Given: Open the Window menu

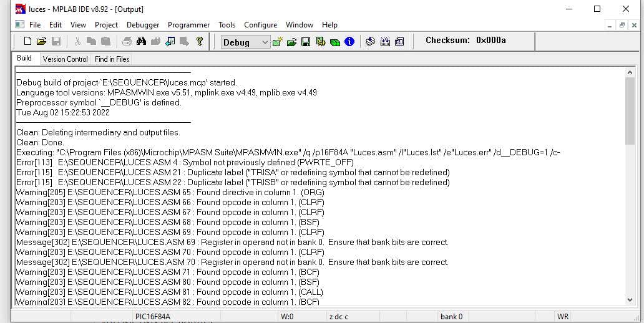Looking at the screenshot, I should 300,24.
